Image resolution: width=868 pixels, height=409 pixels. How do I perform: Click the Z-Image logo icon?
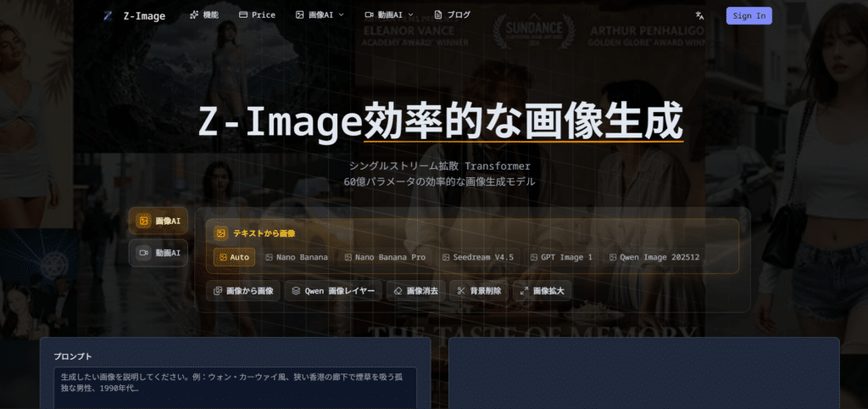tap(108, 15)
